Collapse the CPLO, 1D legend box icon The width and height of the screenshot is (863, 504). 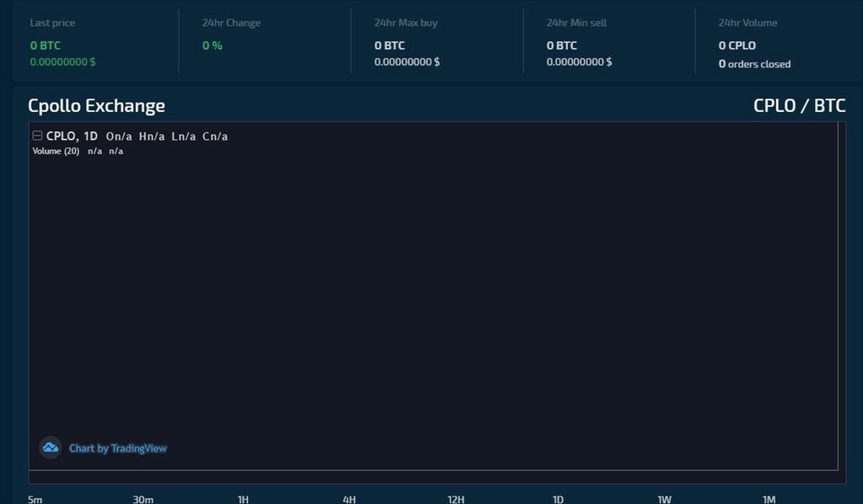(37, 136)
